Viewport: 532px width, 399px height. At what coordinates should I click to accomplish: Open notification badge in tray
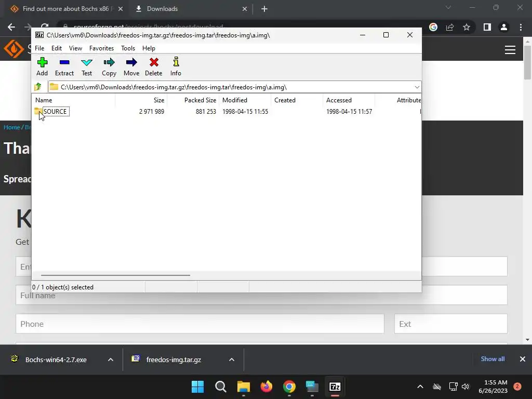517,387
